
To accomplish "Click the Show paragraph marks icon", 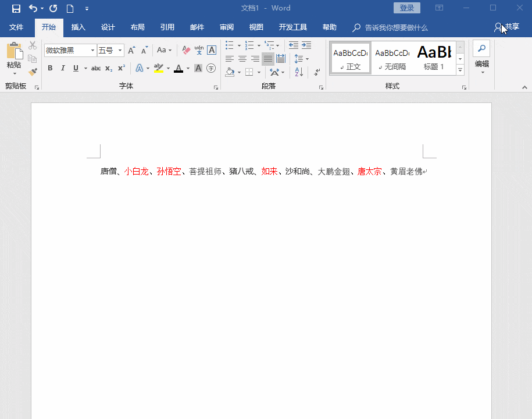I will coord(317,72).
